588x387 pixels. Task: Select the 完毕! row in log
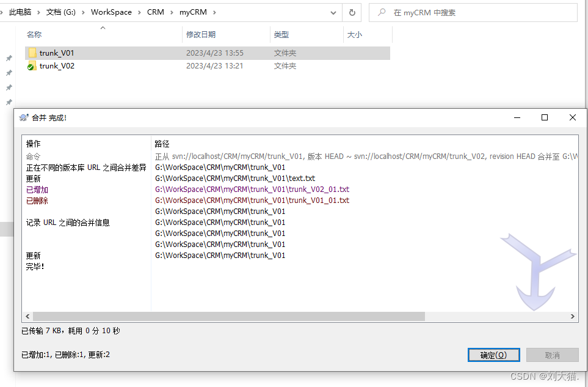pyautogui.click(x=300, y=267)
